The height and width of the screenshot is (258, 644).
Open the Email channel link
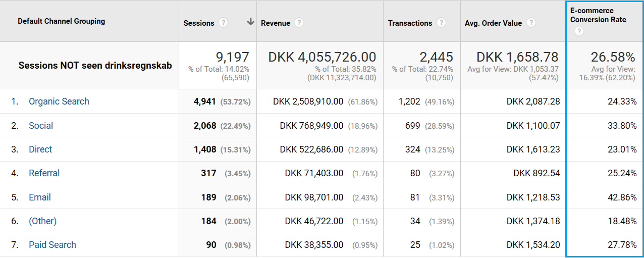[x=39, y=197]
